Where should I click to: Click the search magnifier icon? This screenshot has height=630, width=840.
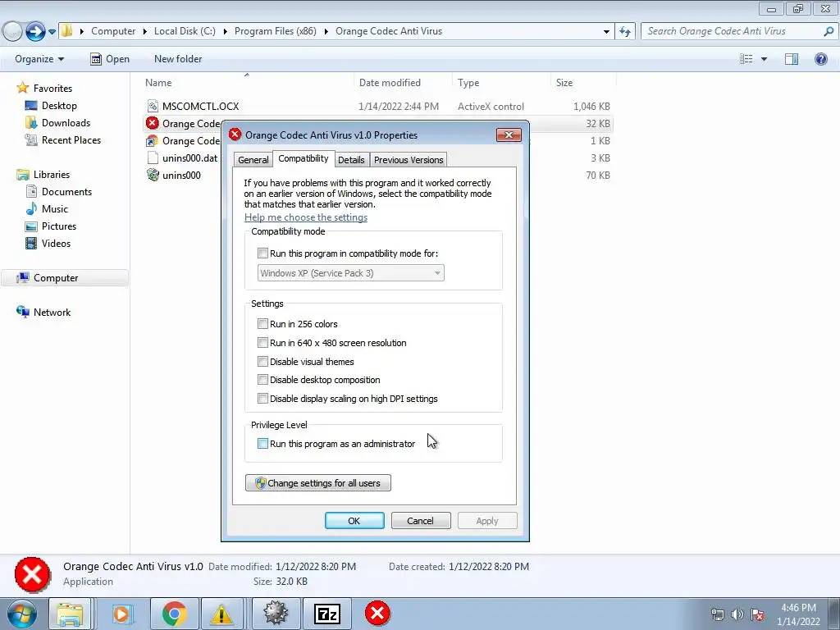coord(829,31)
